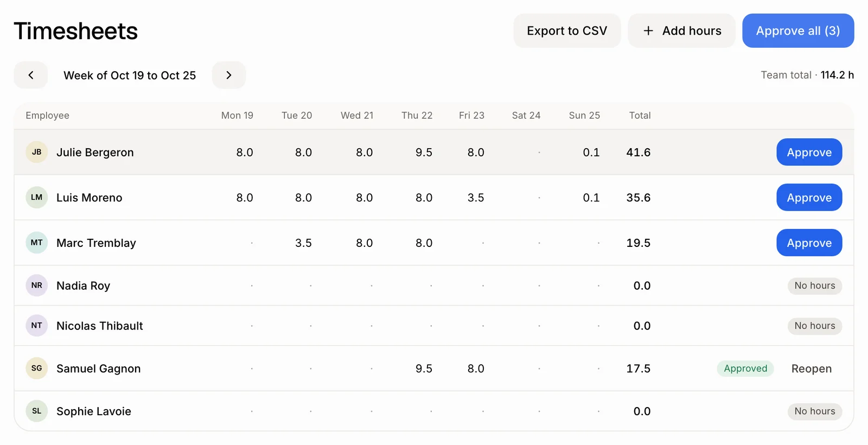This screenshot has height=445, width=868.
Task: Click the Week of Oct 19 to Oct 25 label
Action: [130, 75]
